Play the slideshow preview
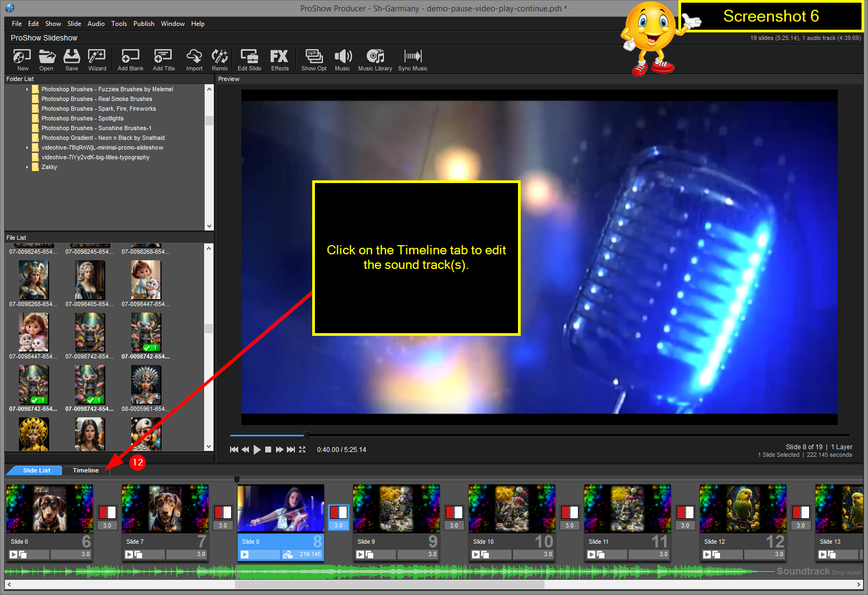The image size is (868, 595). pos(257,450)
